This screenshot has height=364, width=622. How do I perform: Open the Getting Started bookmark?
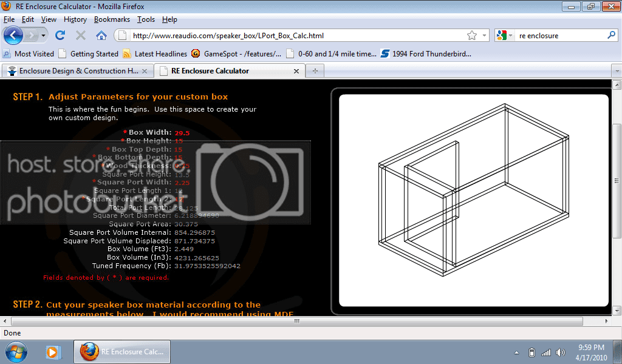(89, 54)
